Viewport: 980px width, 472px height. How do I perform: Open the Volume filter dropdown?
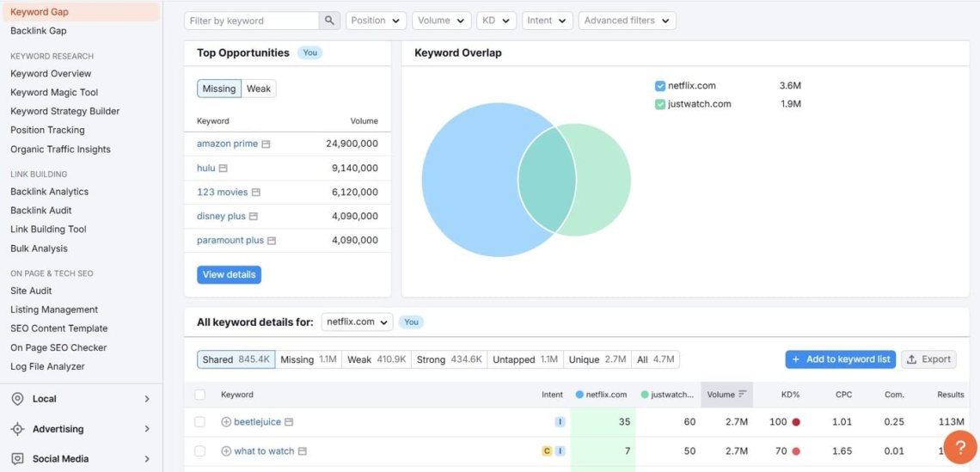[442, 21]
